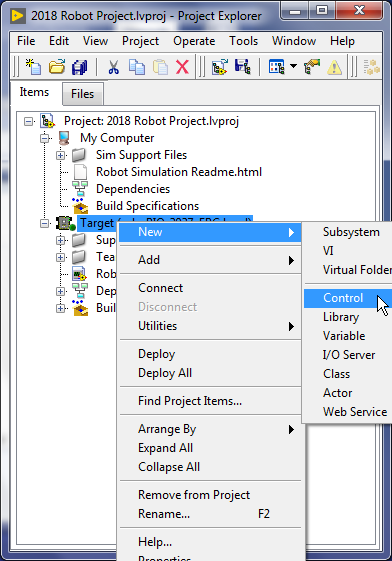This screenshot has width=392, height=561.
Task: Select Deploy in context menu
Action: [x=210, y=354]
